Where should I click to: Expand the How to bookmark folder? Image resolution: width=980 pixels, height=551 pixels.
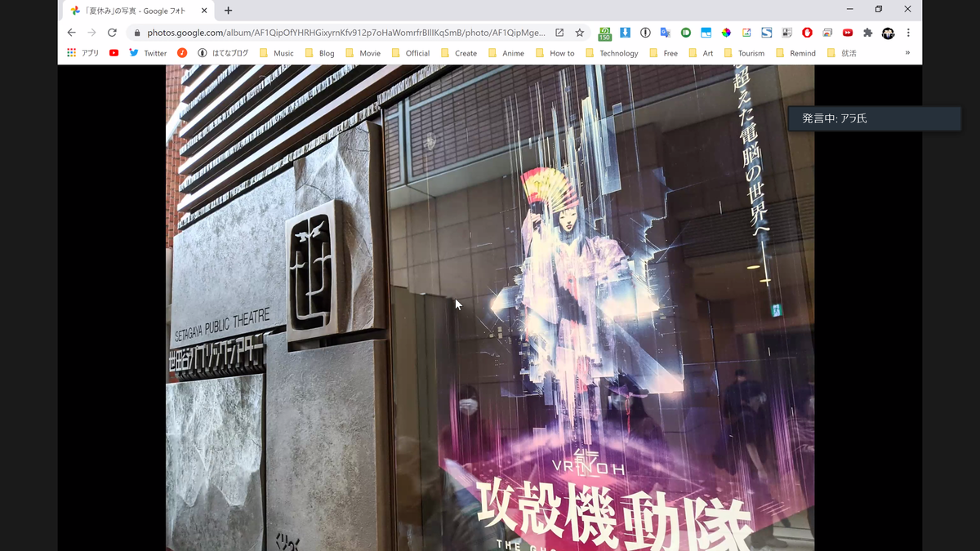[555, 53]
